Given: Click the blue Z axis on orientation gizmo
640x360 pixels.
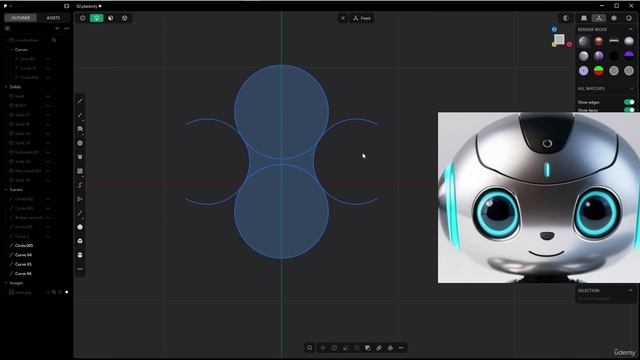Looking at the screenshot, I should pyautogui.click(x=554, y=29).
